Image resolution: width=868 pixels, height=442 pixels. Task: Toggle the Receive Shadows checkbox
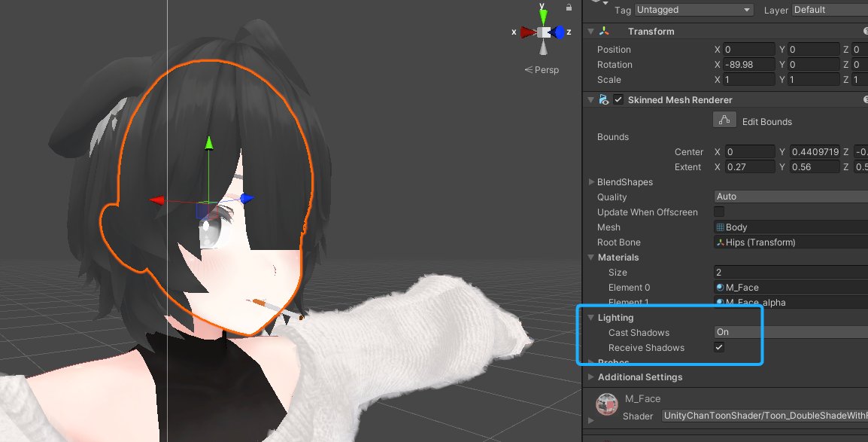pyautogui.click(x=719, y=347)
